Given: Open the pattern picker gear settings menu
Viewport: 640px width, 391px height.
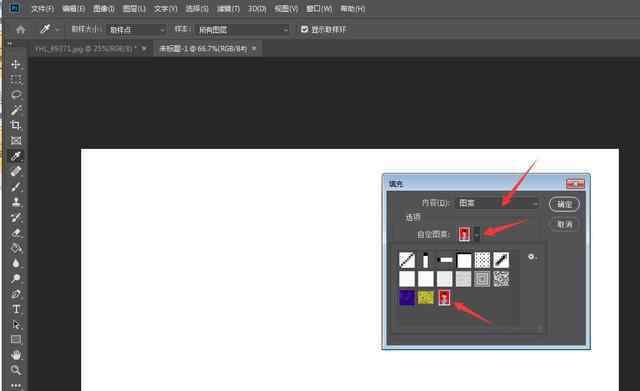Looking at the screenshot, I should click(x=532, y=257).
